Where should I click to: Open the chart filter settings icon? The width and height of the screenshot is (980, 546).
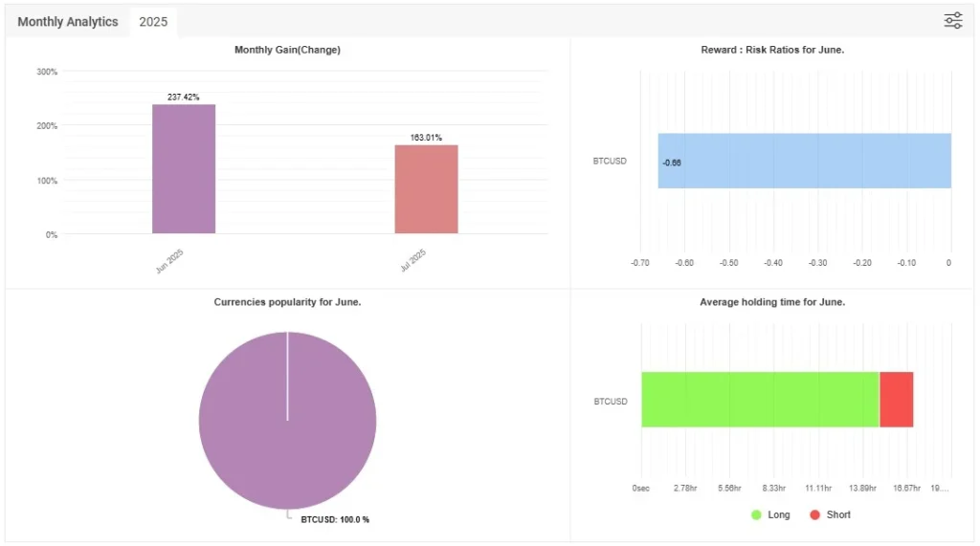pyautogui.click(x=952, y=21)
